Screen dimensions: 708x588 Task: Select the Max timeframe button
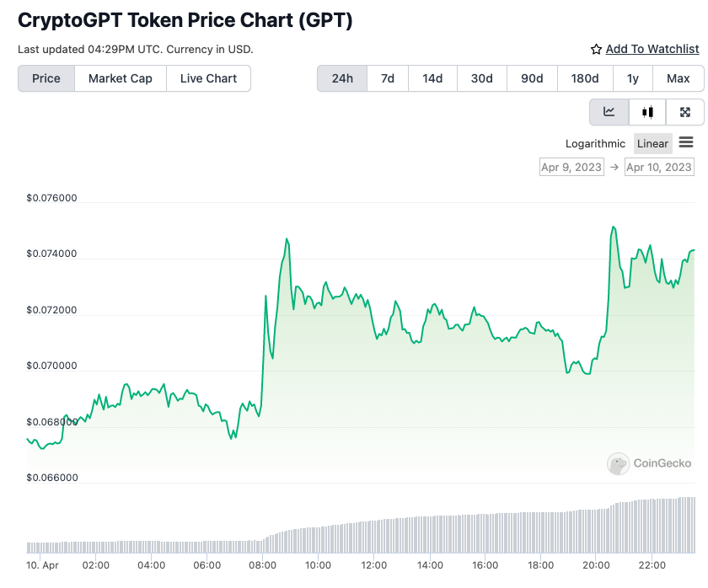[x=678, y=78]
